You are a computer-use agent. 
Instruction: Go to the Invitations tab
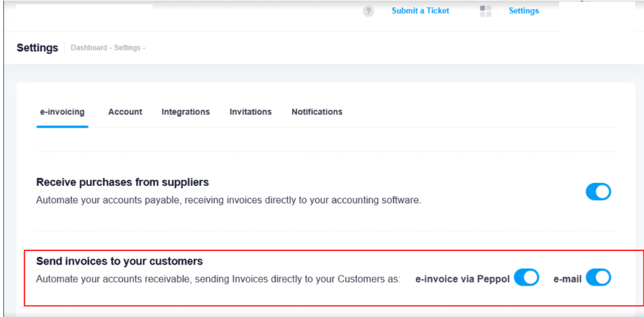(x=250, y=112)
